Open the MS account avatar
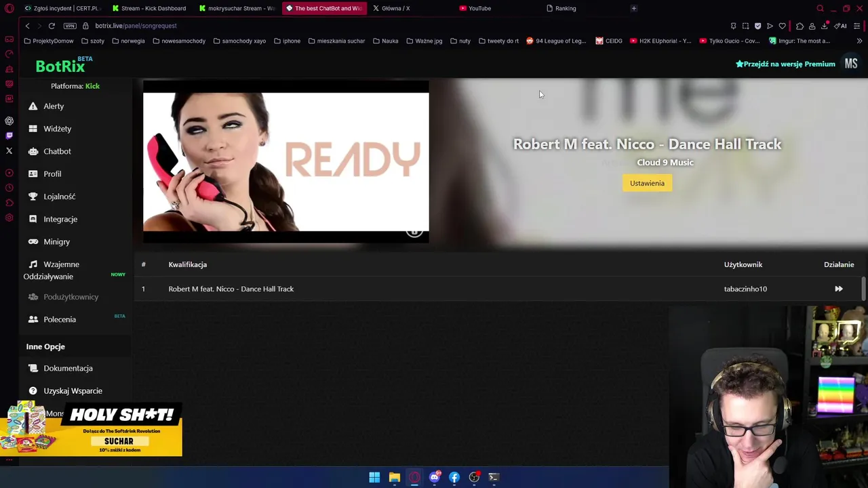868x488 pixels. point(851,64)
